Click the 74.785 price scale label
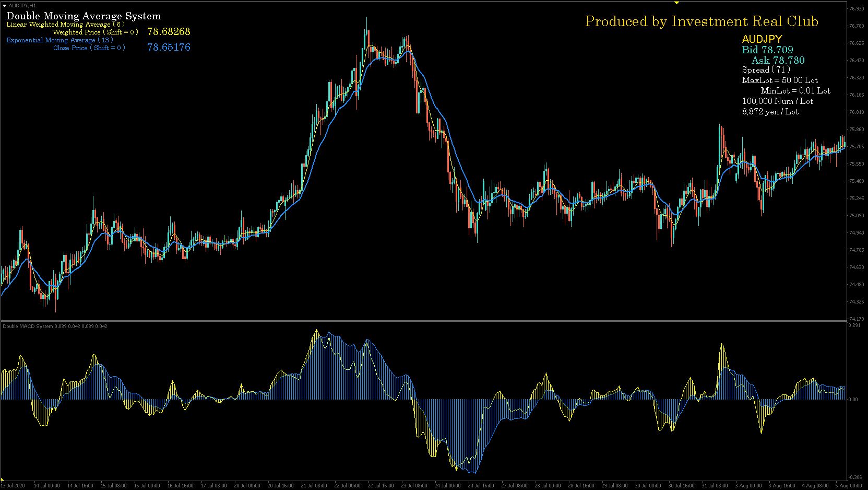 pyautogui.click(x=856, y=250)
